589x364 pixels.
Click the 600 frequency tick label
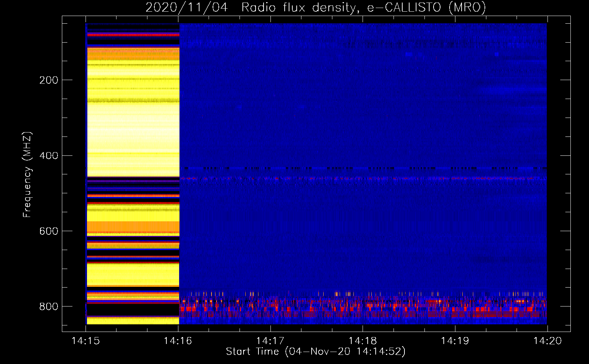click(49, 232)
